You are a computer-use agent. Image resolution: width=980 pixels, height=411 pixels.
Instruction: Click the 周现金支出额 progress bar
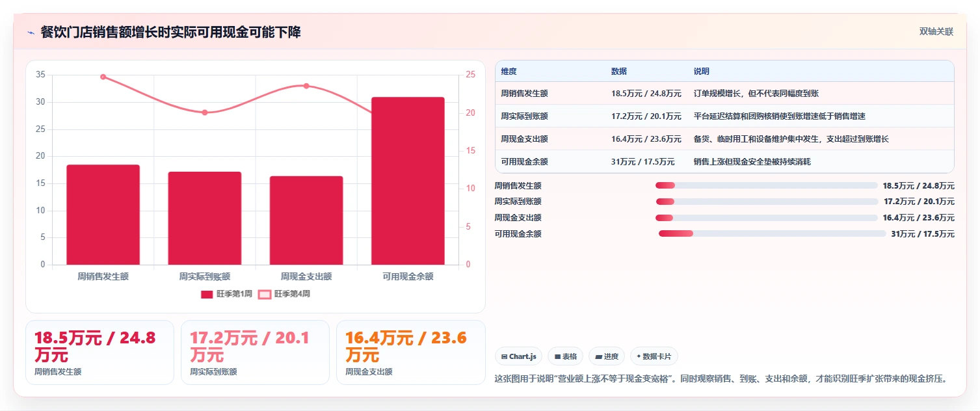pyautogui.click(x=767, y=218)
